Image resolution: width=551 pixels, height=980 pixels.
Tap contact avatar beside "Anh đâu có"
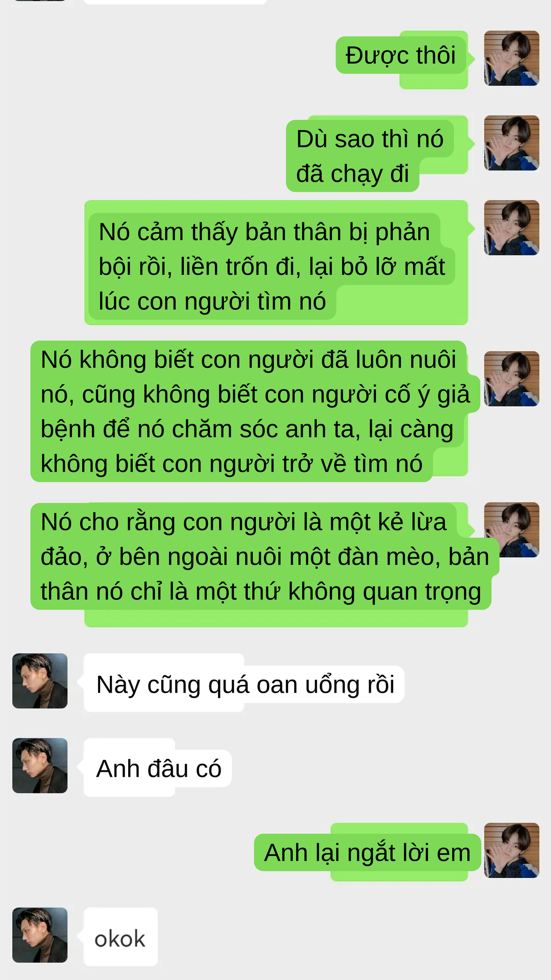click(x=40, y=766)
